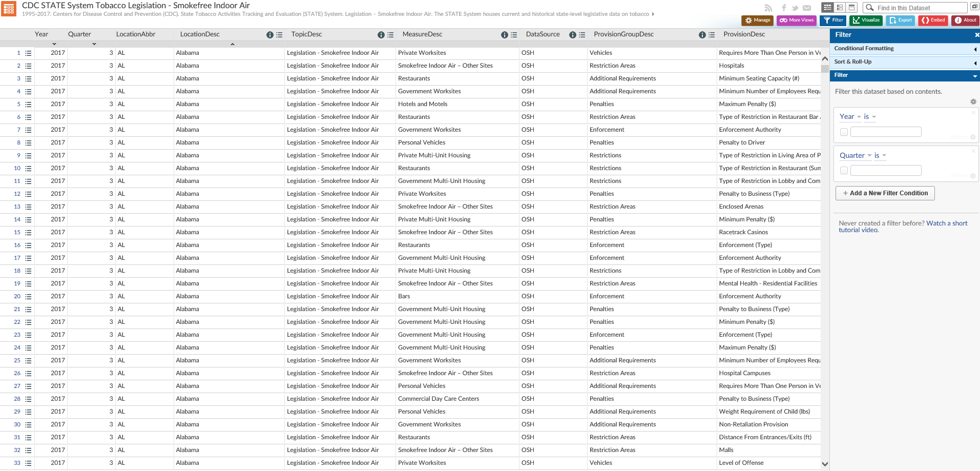Open ProvisionGroupDesc column menu
Image resolution: width=980 pixels, height=471 pixels.
(712, 35)
